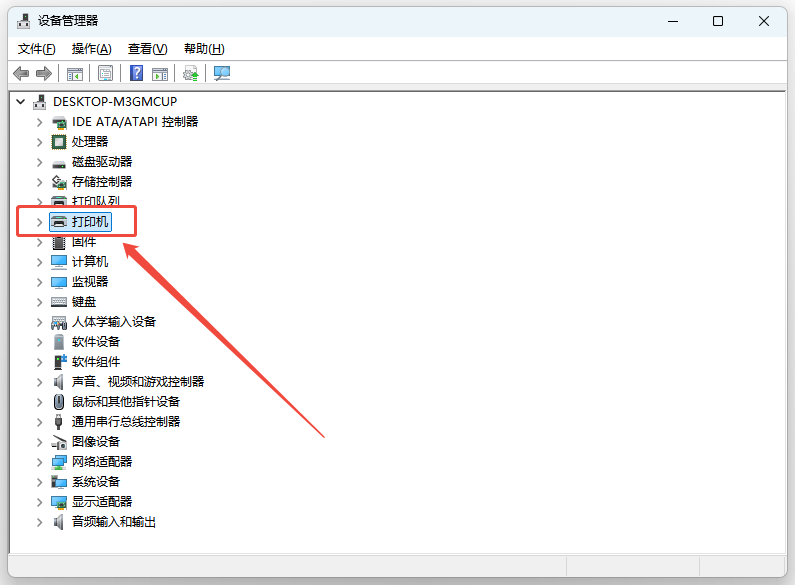Click the 声音、视频和游戏控制器 speaker icon
Viewport: 795px width, 585px height.
[59, 382]
